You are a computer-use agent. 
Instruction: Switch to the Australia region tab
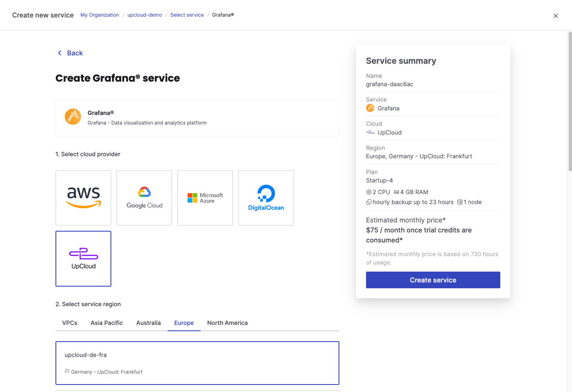[148, 323]
